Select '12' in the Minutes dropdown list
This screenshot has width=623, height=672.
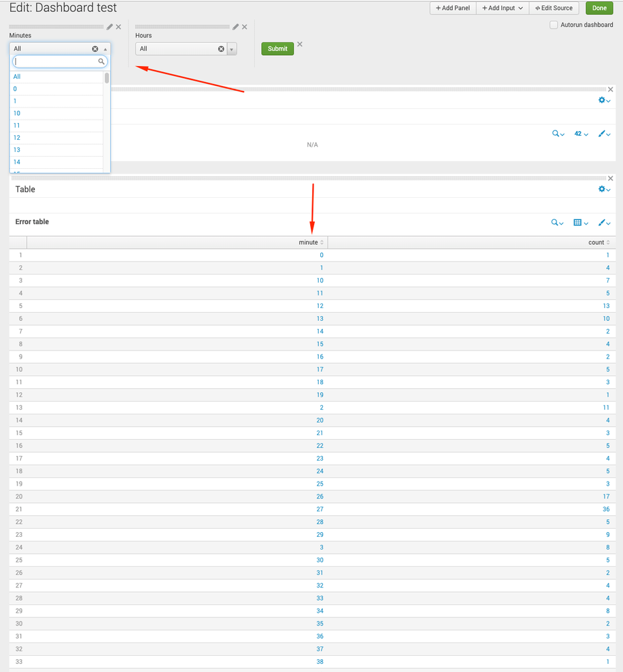click(x=17, y=138)
